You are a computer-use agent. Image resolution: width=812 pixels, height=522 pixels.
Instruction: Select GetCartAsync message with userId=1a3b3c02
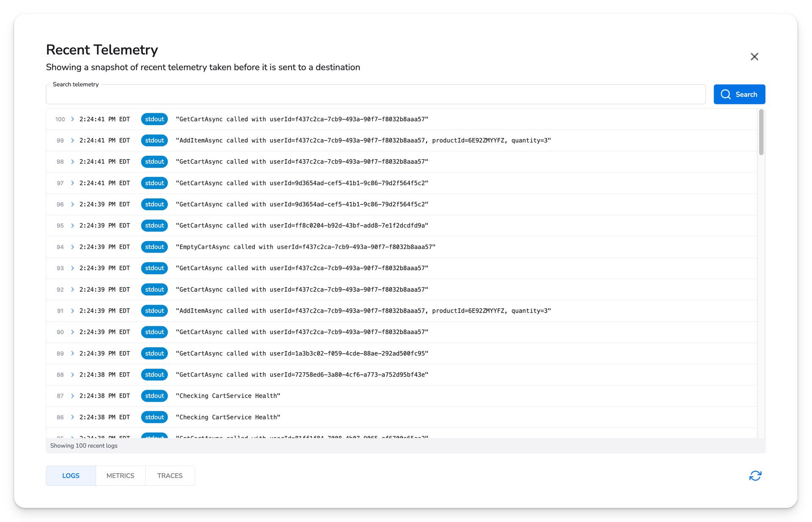302,353
